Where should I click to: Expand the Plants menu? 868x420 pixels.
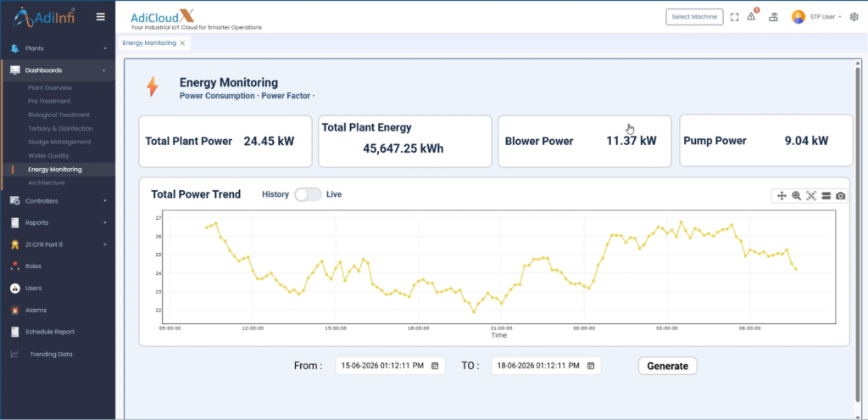(104, 48)
